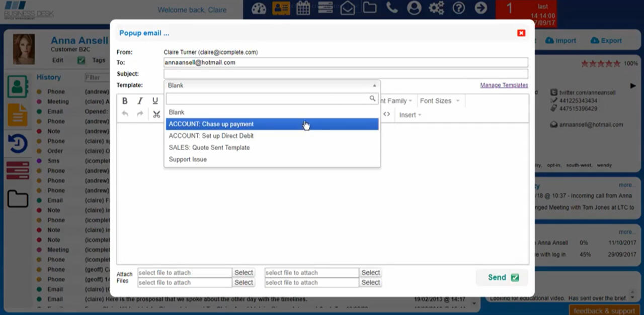Screen dimensions: 644x315
Task: Choose the SALES: Quote Sent Template option
Action: click(209, 147)
